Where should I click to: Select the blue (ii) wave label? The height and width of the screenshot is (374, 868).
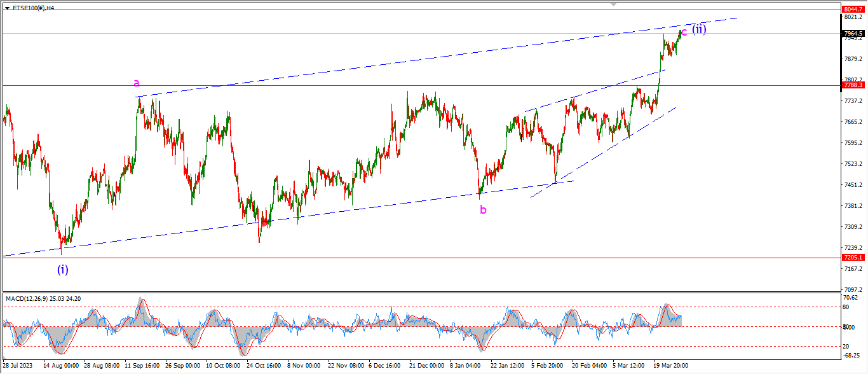[x=699, y=29]
